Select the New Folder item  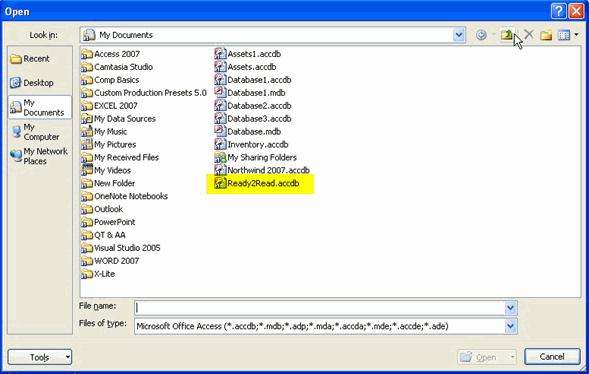[x=108, y=183]
